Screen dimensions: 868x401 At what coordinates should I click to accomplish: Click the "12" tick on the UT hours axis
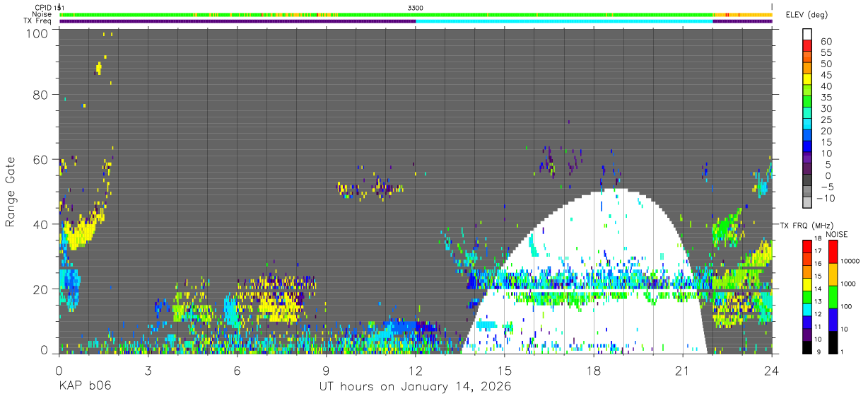point(415,370)
